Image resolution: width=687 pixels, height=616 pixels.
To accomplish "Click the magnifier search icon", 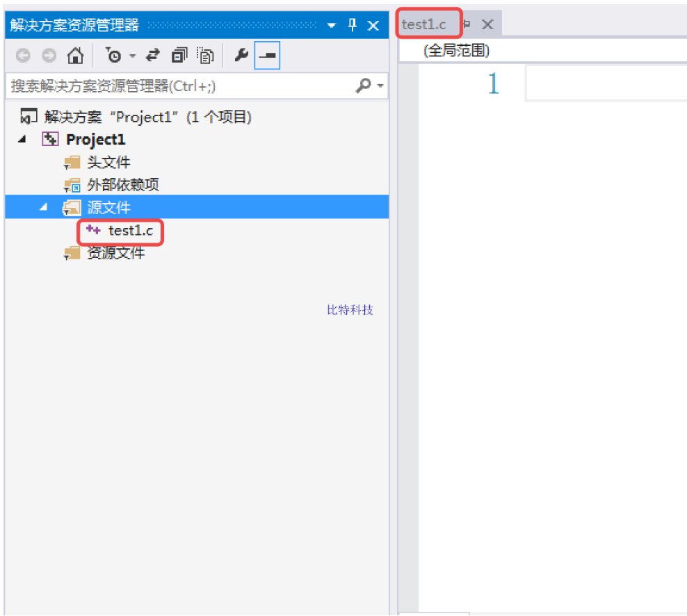I will click(364, 86).
